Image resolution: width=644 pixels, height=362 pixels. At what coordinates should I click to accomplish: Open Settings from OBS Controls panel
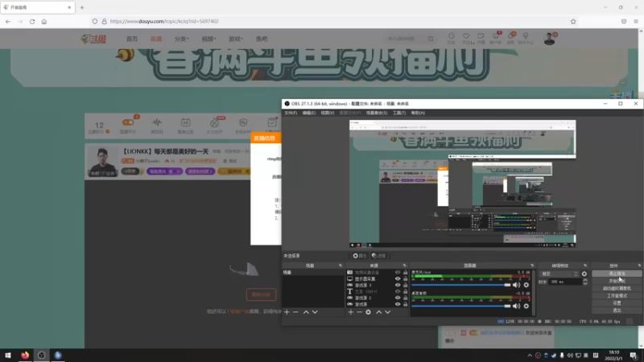coord(617,303)
